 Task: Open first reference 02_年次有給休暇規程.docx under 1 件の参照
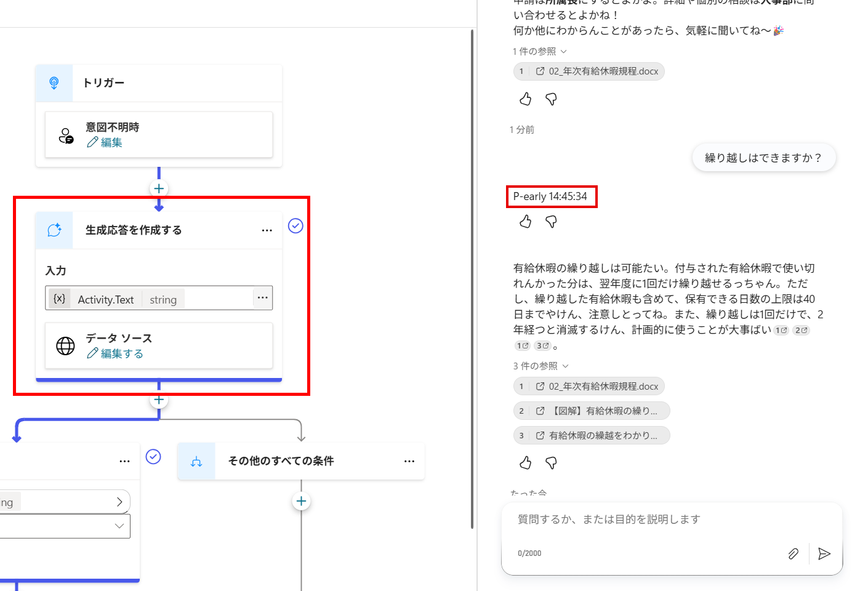click(x=589, y=71)
